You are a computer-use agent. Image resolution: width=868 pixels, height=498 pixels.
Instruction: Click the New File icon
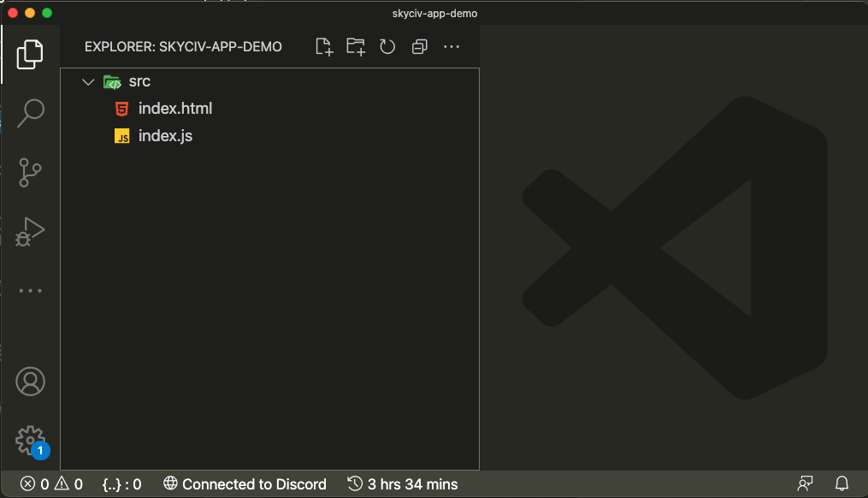click(x=324, y=47)
